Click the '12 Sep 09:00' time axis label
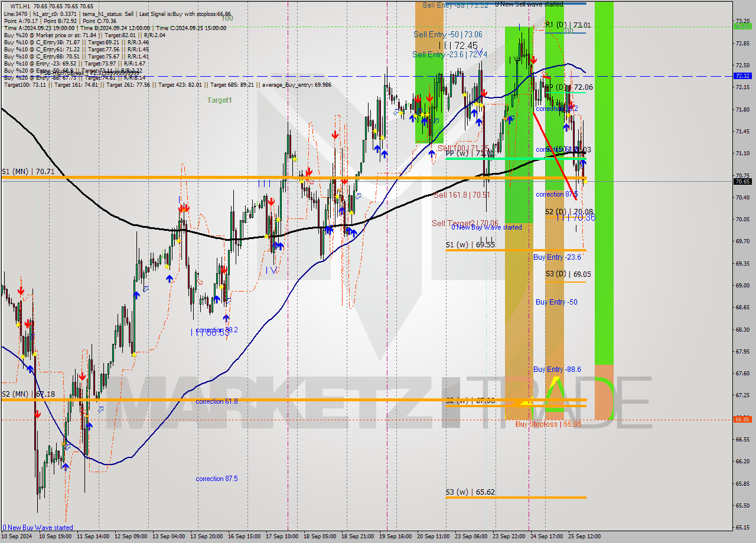The height and width of the screenshot is (543, 756). pyautogui.click(x=131, y=537)
